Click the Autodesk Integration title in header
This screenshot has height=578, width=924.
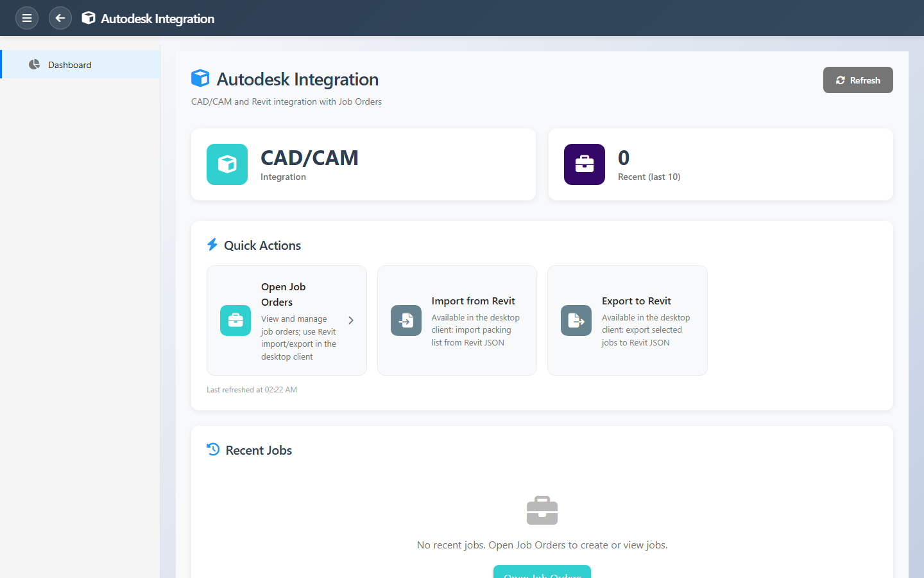click(158, 19)
